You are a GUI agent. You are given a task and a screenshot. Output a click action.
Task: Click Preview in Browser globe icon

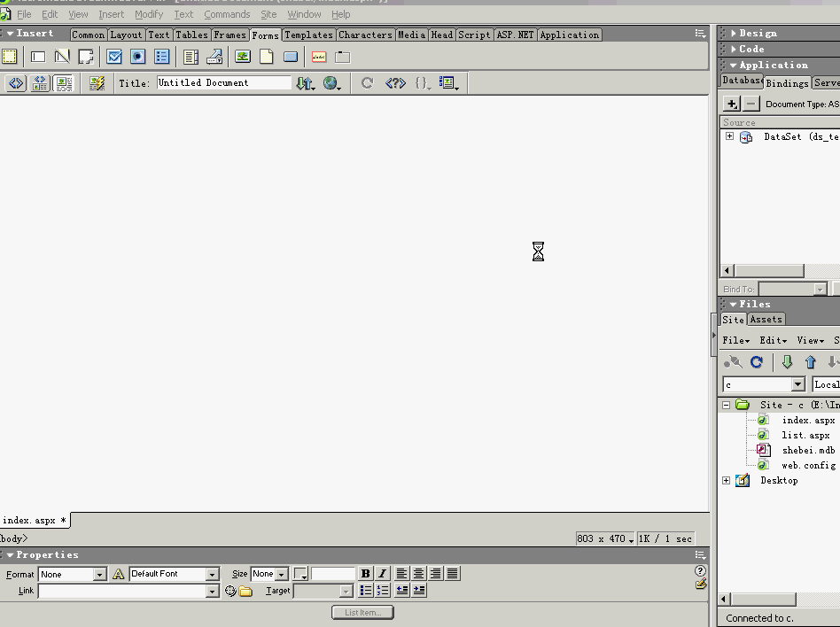(331, 83)
